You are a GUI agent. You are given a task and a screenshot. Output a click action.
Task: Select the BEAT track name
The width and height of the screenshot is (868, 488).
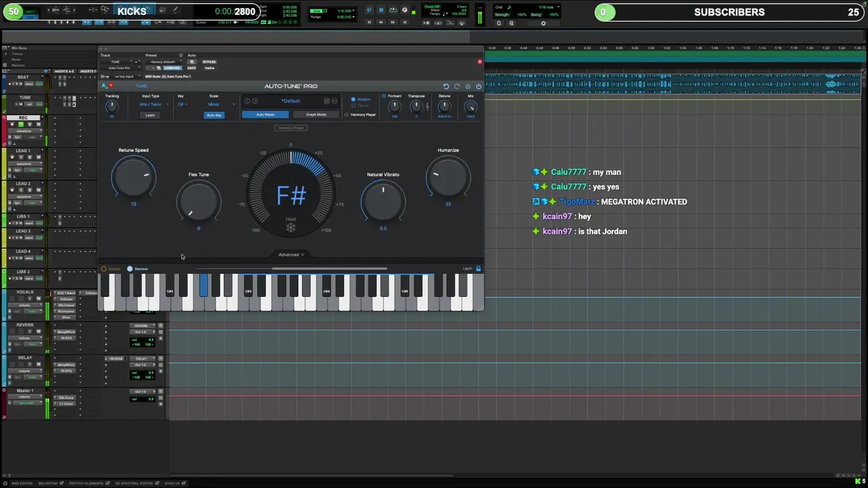coord(23,77)
